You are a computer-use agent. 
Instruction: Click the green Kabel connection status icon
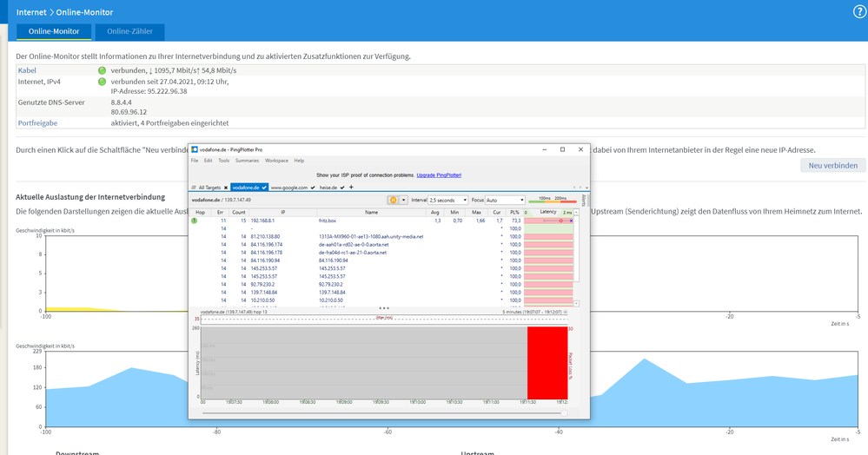point(102,69)
